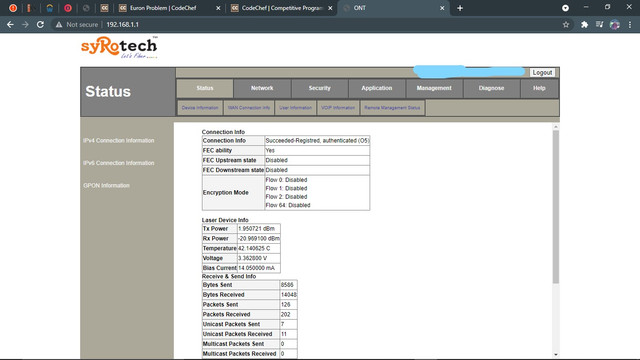Switch to the fifth pinned globe tab
Viewport: 640px width, 360px height.
86,8
